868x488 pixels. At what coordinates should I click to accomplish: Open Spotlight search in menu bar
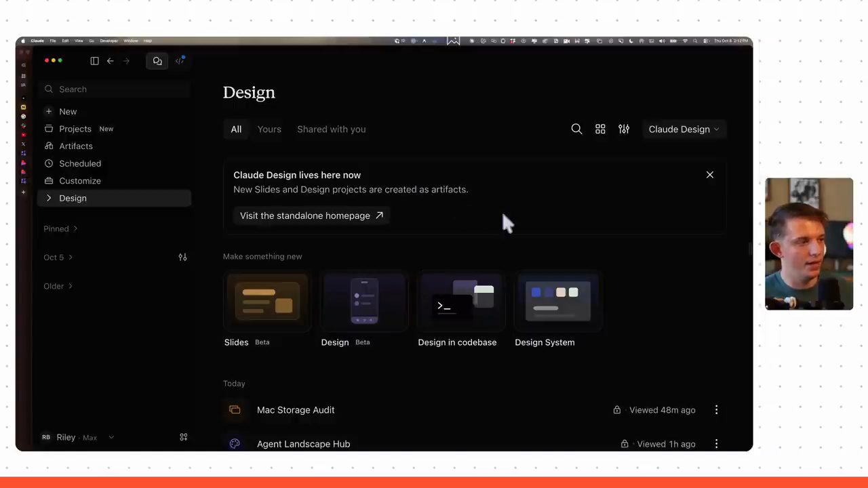point(695,41)
